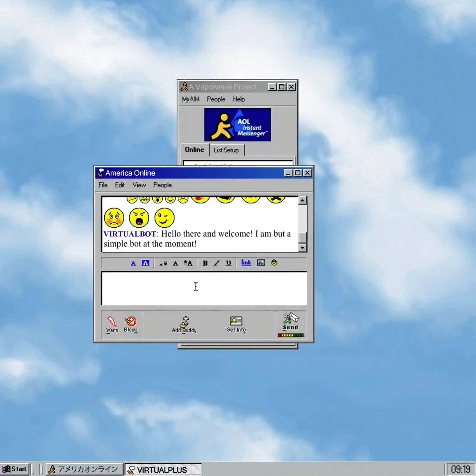Open the Help menu
Image resolution: width=476 pixels, height=476 pixels.
pyautogui.click(x=239, y=99)
